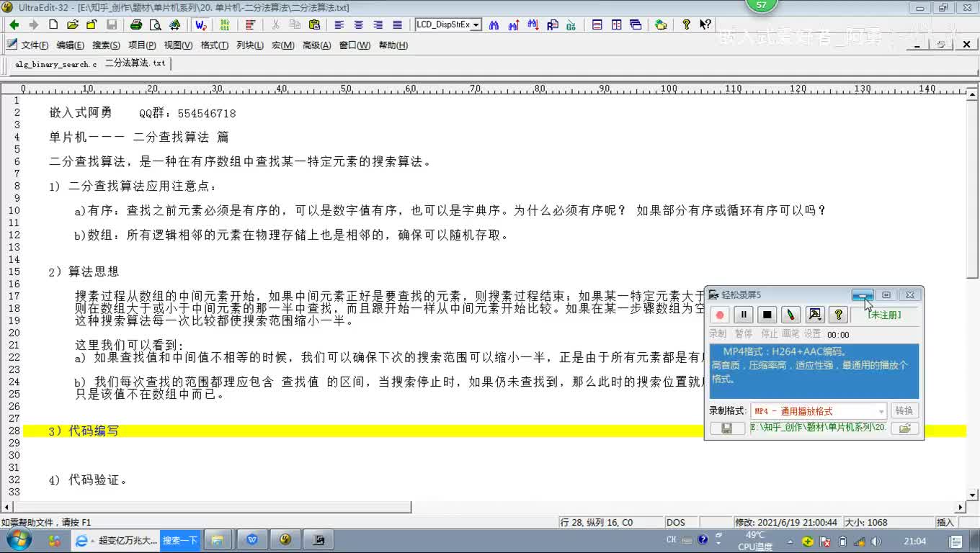The image size is (980, 553).
Task: Expand the 录制格式 MP4 format dropdown
Action: coord(881,411)
